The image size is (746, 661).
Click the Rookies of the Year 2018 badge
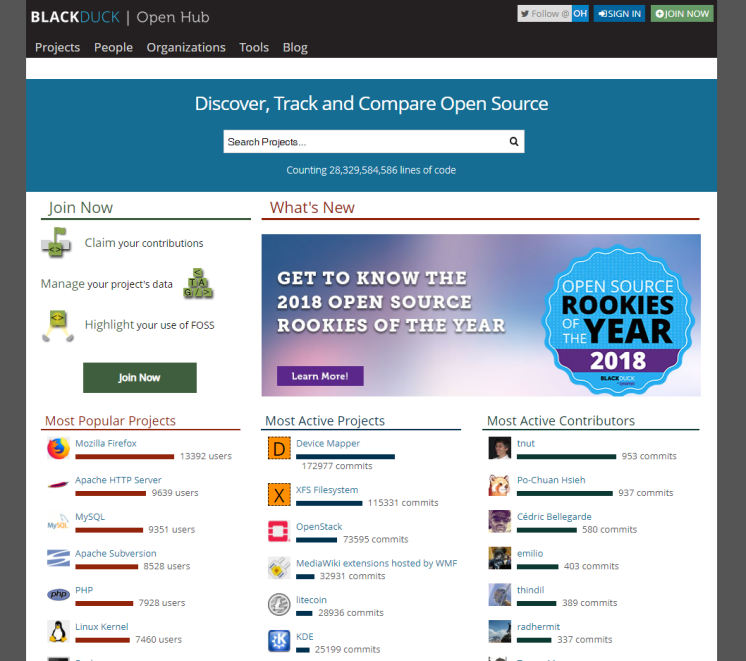(618, 320)
